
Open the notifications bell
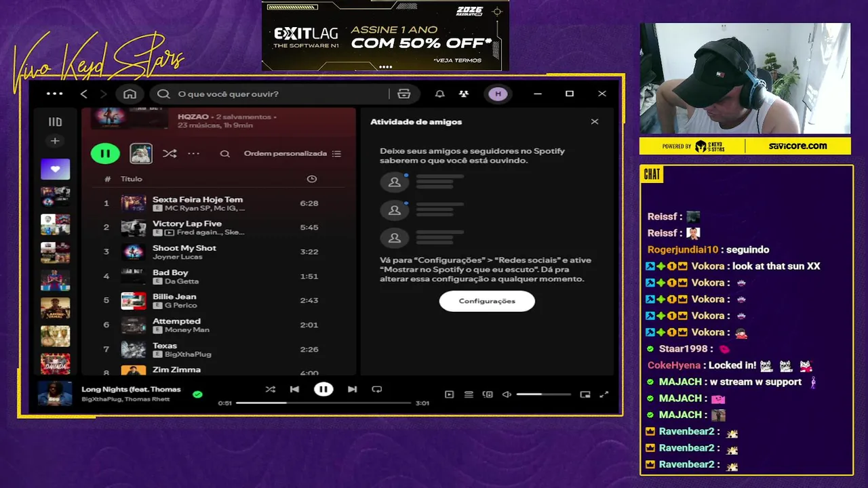pos(439,94)
